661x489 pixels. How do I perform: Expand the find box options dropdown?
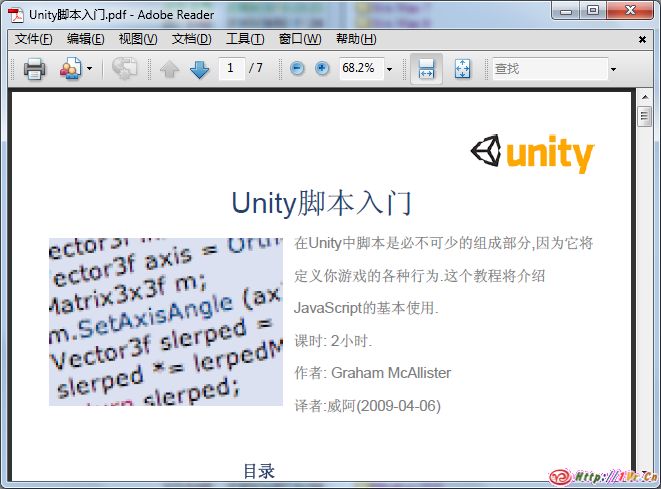coord(613,69)
